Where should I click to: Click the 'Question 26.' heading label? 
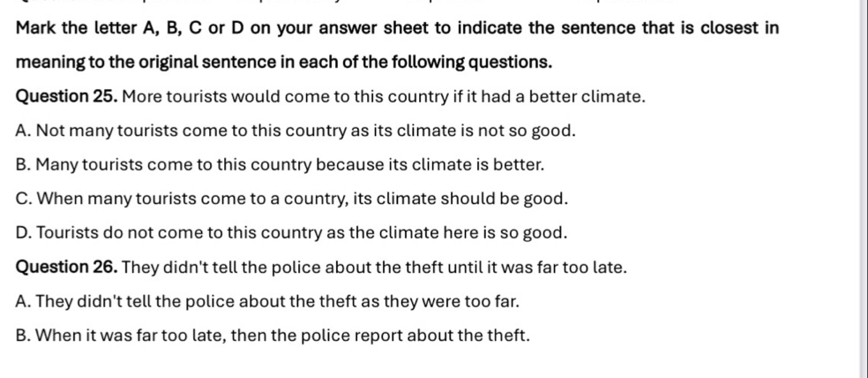[x=66, y=268]
